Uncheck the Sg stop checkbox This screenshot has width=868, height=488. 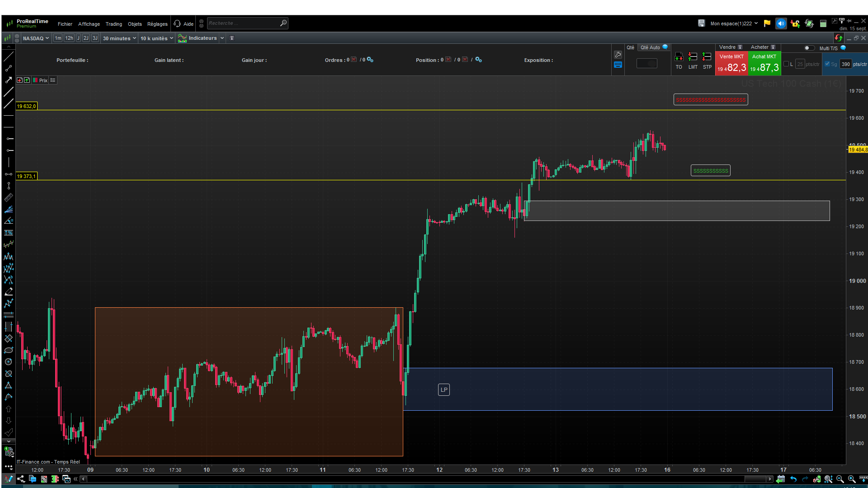tap(827, 64)
